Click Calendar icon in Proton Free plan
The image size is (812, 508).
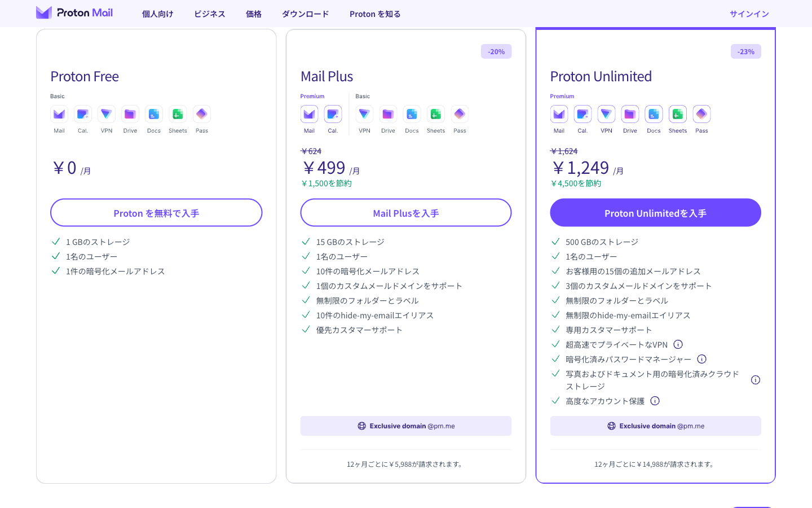tap(83, 114)
